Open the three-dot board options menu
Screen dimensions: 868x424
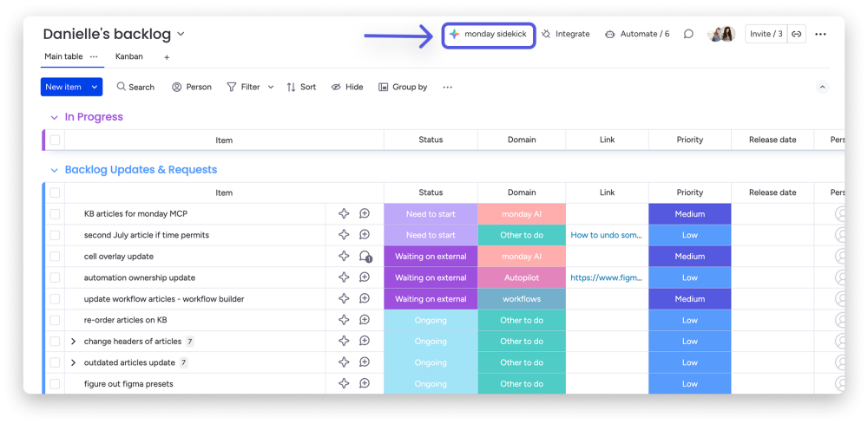click(x=820, y=35)
